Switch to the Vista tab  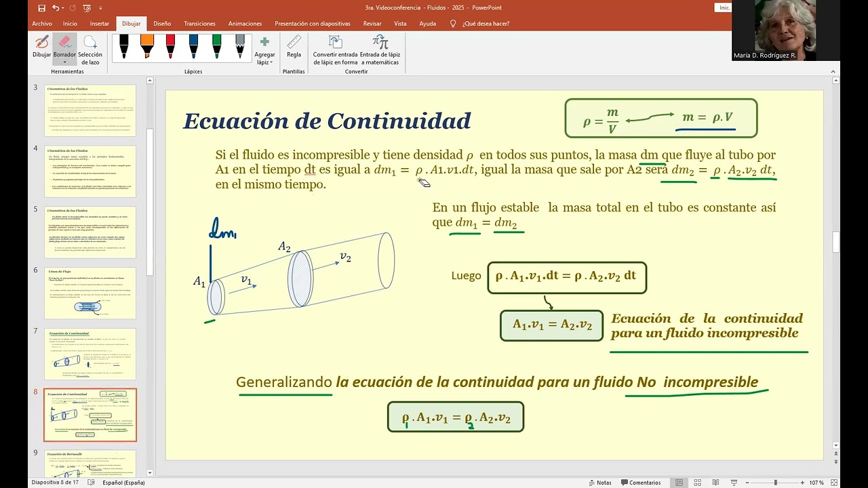(x=400, y=24)
